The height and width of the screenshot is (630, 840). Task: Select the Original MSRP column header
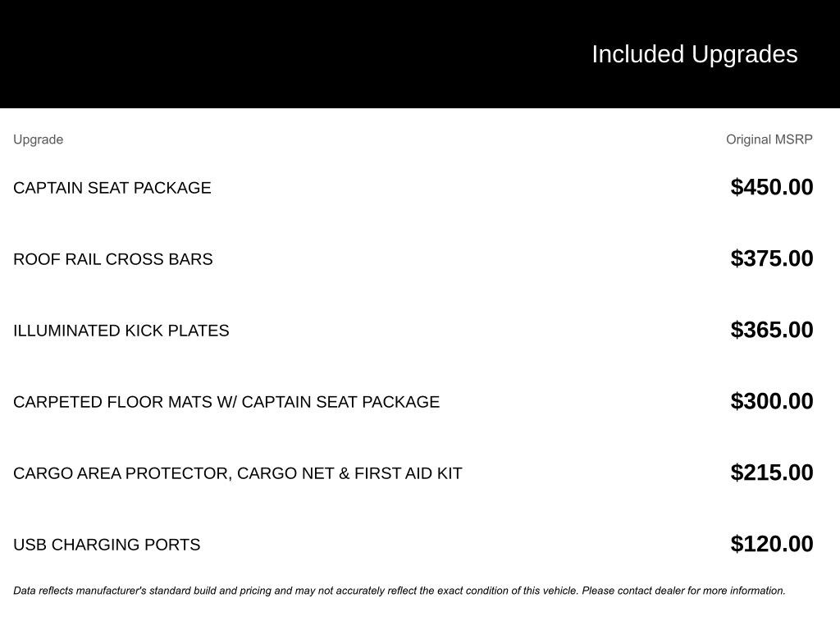pyautogui.click(x=769, y=139)
